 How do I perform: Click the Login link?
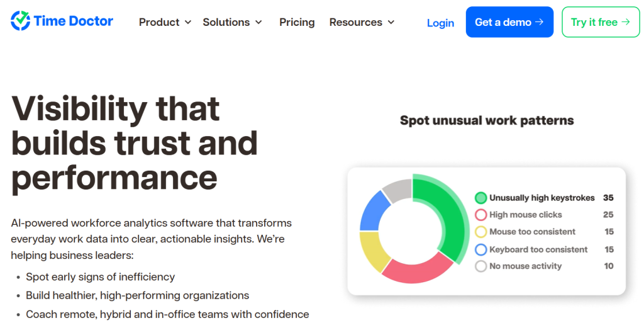click(440, 23)
